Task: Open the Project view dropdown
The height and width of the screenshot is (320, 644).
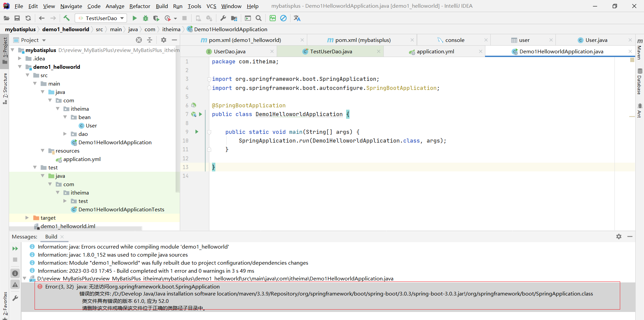Action: 44,40
